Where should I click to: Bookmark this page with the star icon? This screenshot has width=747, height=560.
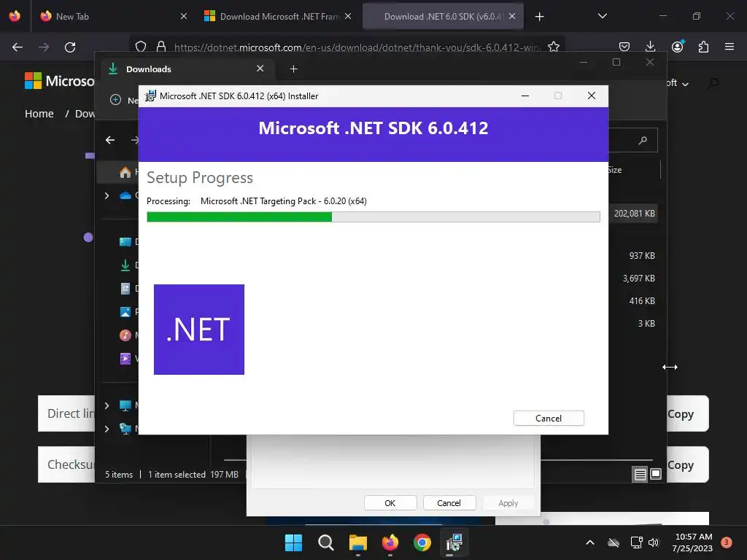[554, 47]
